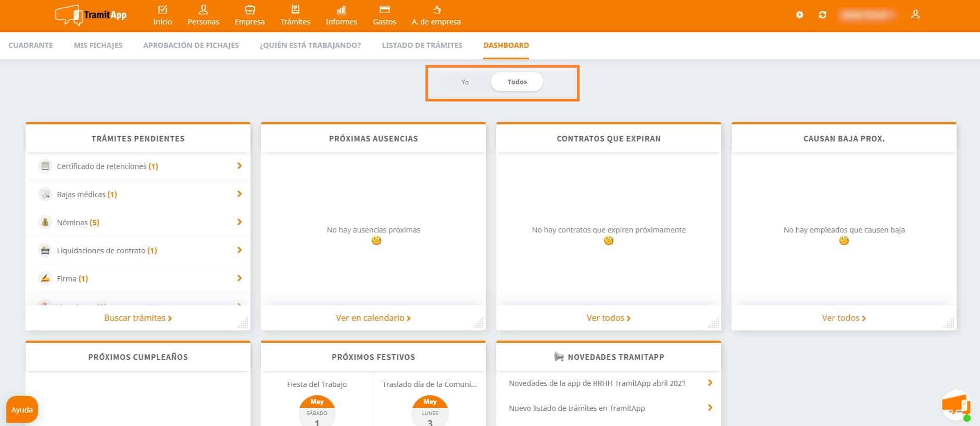The width and height of the screenshot is (980, 426).
Task: Open the TramitApp chat widget icon
Action: (957, 405)
